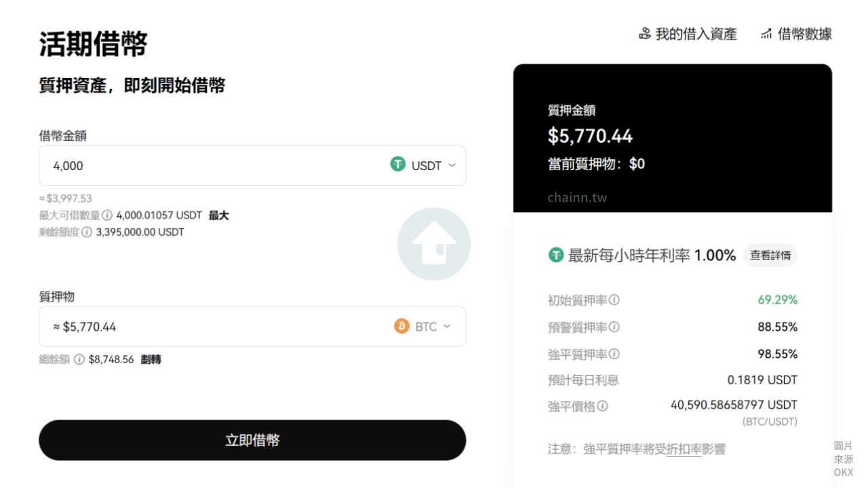
Task: Click info icon next to 強平質押率
Action: pos(614,354)
